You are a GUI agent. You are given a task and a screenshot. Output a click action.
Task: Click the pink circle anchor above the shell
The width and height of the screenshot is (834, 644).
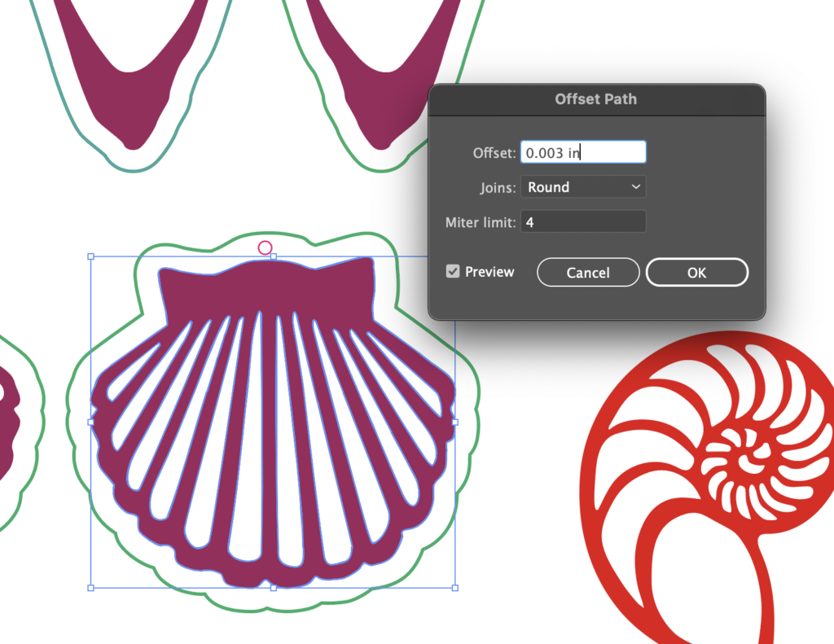click(265, 248)
